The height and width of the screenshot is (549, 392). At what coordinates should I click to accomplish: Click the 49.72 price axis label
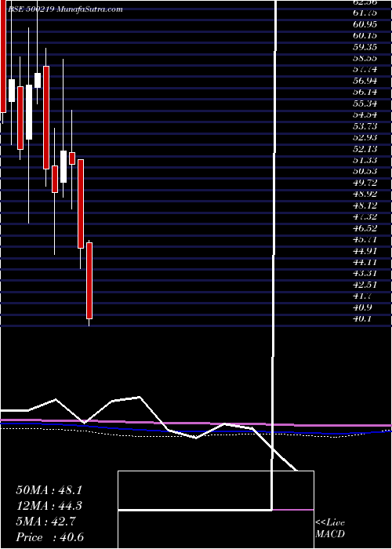pyautogui.click(x=365, y=183)
